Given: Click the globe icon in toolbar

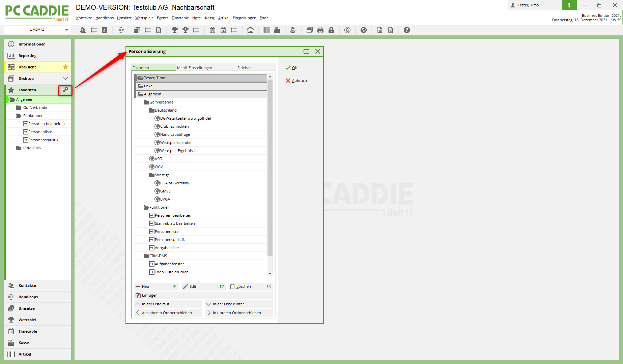Looking at the screenshot, I should [364, 30].
